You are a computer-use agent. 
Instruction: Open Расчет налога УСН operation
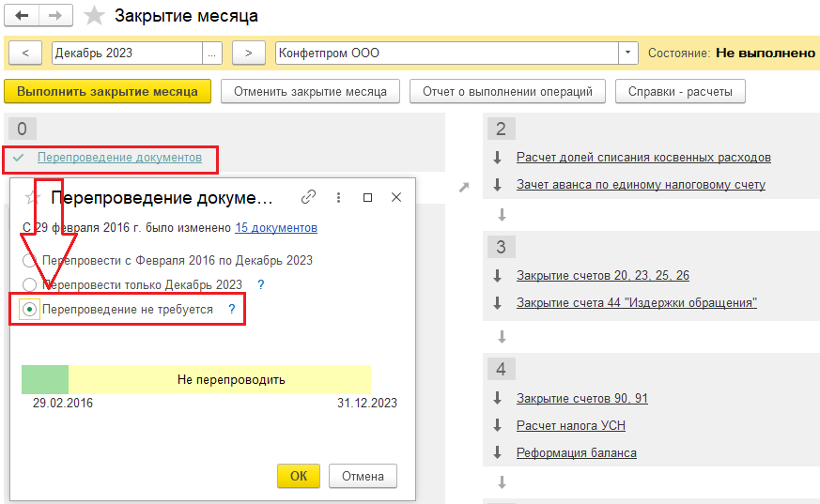click(570, 425)
